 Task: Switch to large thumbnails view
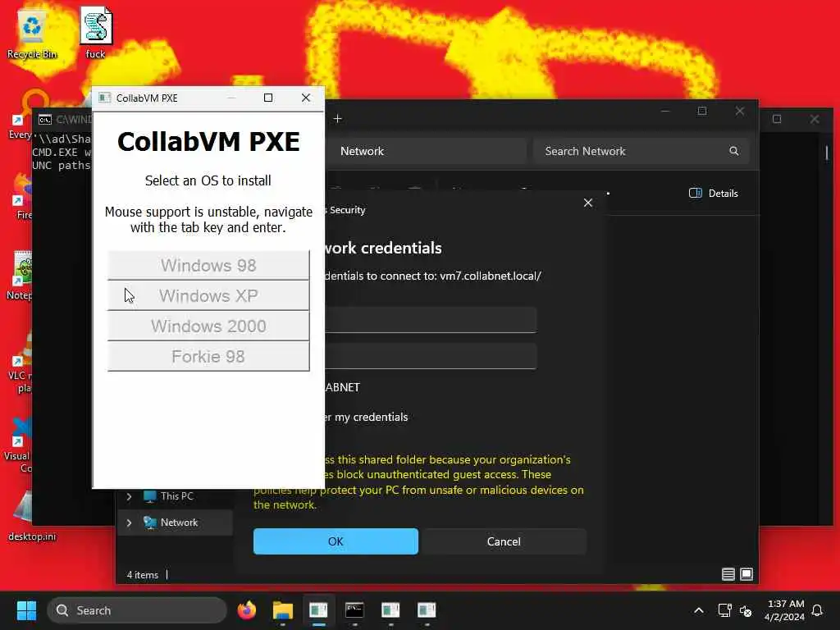[x=746, y=574]
